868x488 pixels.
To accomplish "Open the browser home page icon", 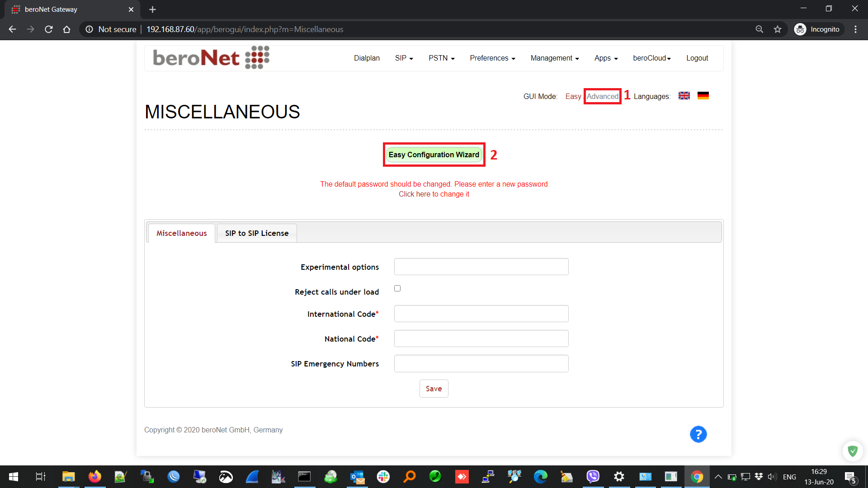I will 66,29.
